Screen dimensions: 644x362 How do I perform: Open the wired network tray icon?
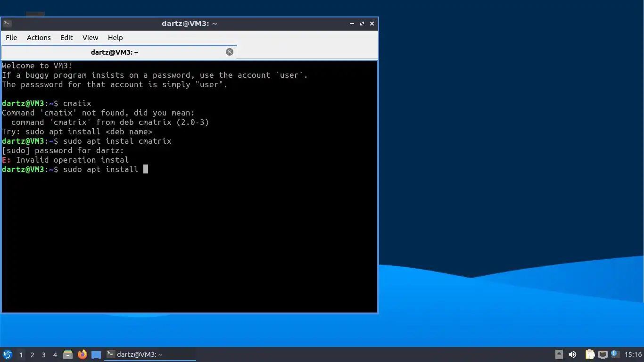603,354
